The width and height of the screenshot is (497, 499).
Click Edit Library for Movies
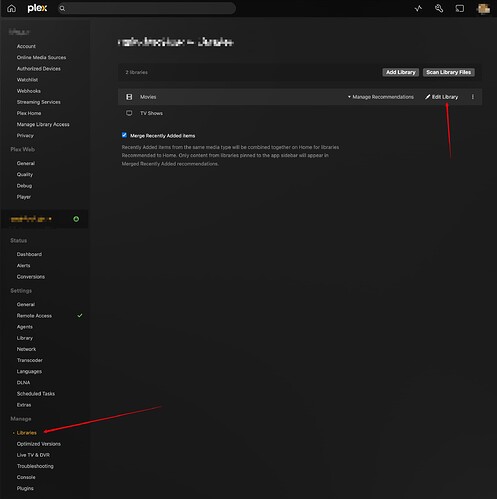coord(441,97)
